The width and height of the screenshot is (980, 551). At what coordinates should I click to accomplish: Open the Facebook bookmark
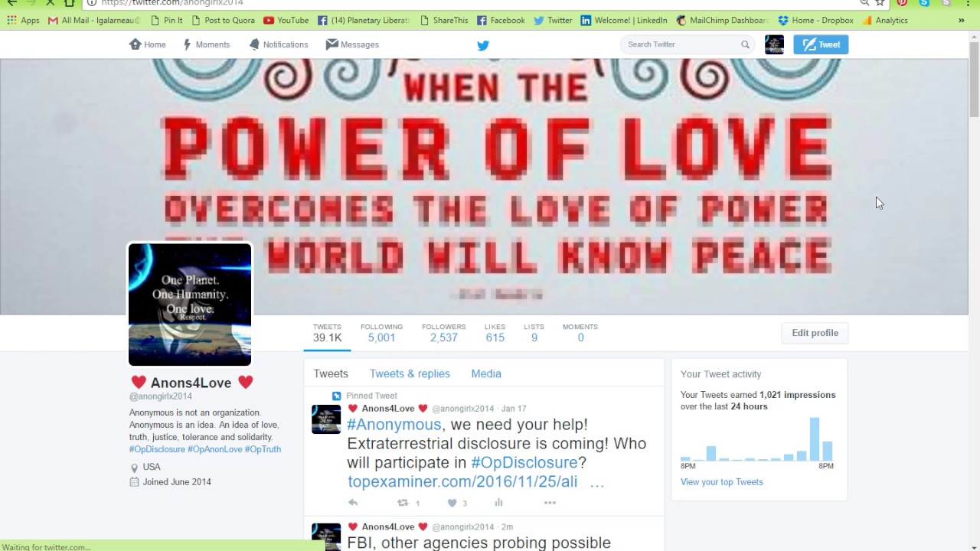pos(501,21)
